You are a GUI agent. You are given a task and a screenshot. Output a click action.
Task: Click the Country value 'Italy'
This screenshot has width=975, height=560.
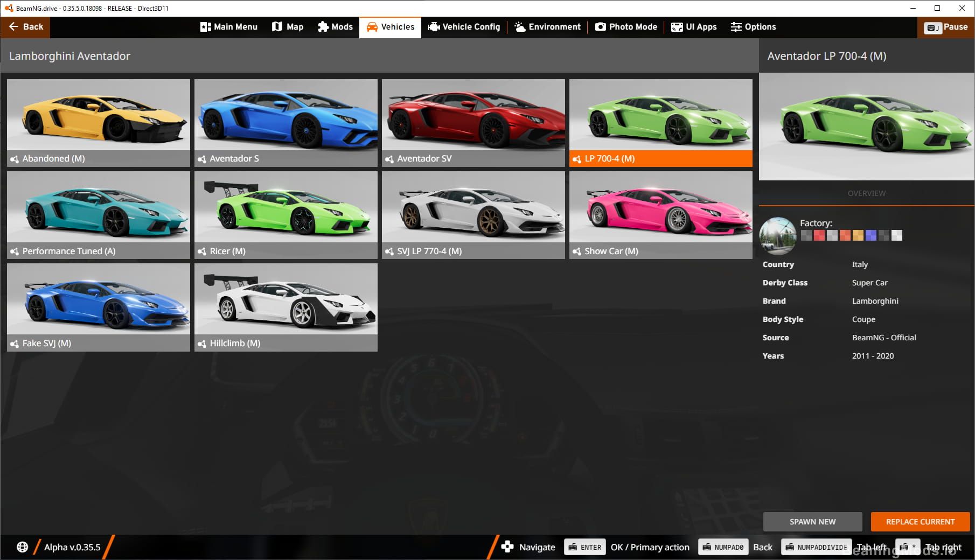[860, 264]
